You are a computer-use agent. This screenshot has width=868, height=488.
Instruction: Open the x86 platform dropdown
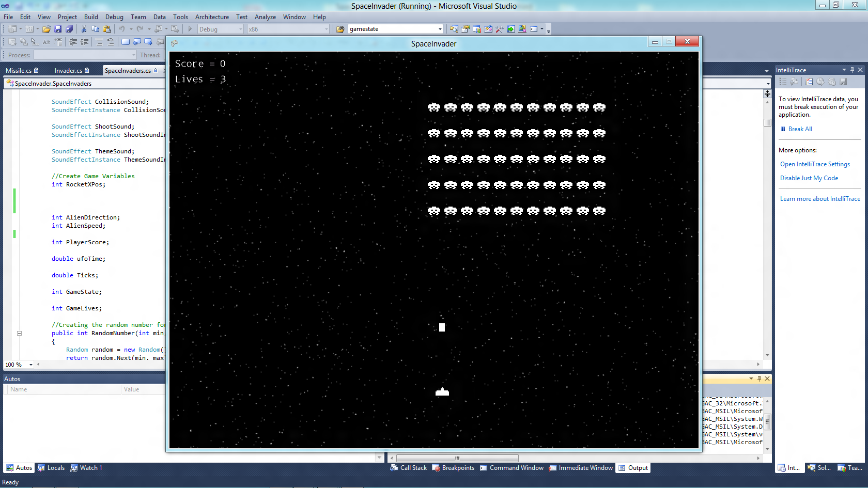[x=326, y=29]
